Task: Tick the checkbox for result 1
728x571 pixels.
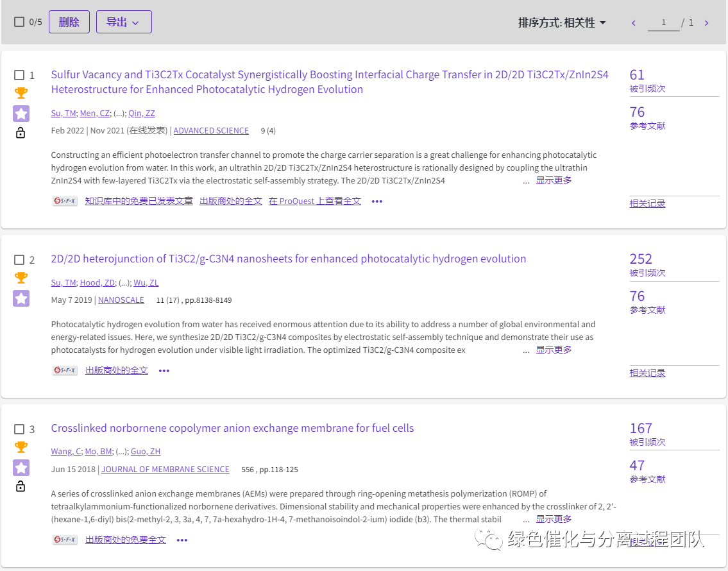Action: click(19, 75)
